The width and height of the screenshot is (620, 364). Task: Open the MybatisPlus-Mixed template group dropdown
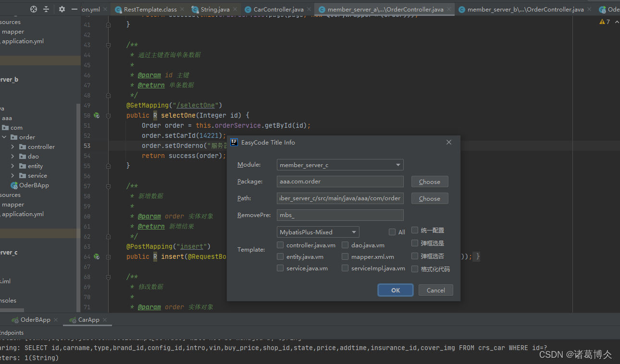click(x=318, y=232)
